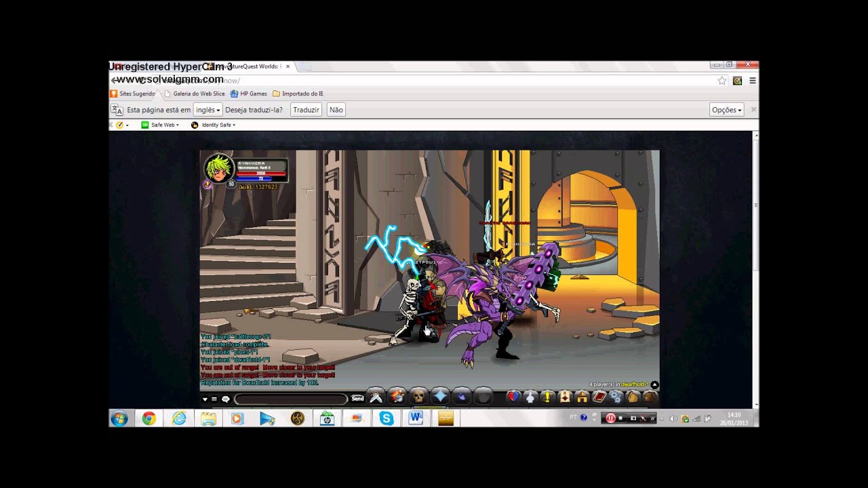Open Skype from the taskbar

click(x=387, y=418)
